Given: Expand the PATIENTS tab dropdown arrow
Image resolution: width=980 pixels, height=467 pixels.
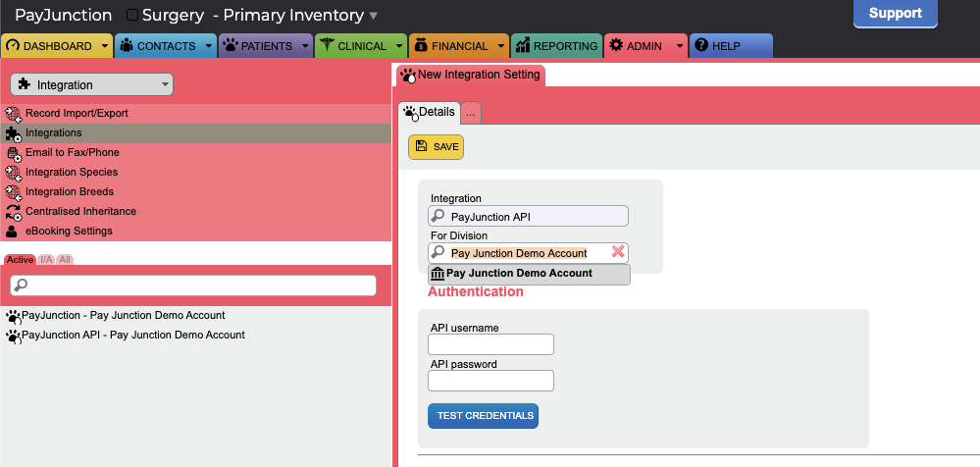Looking at the screenshot, I should coord(305,46).
